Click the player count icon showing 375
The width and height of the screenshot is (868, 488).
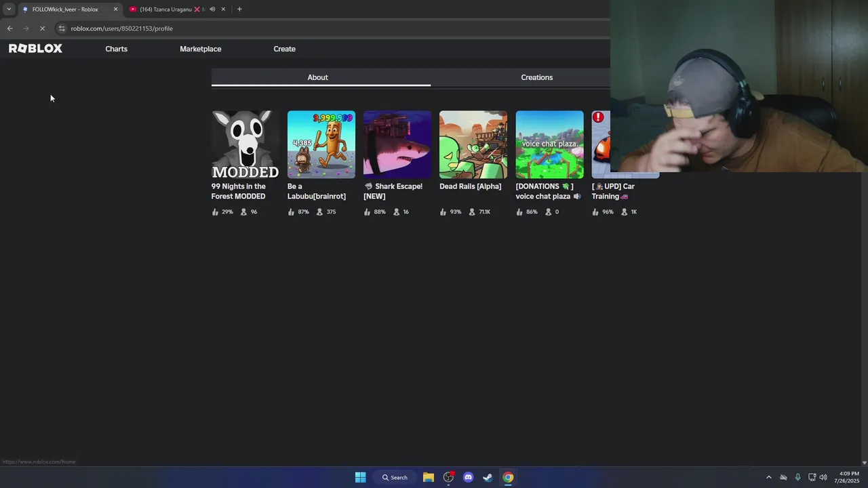320,212
